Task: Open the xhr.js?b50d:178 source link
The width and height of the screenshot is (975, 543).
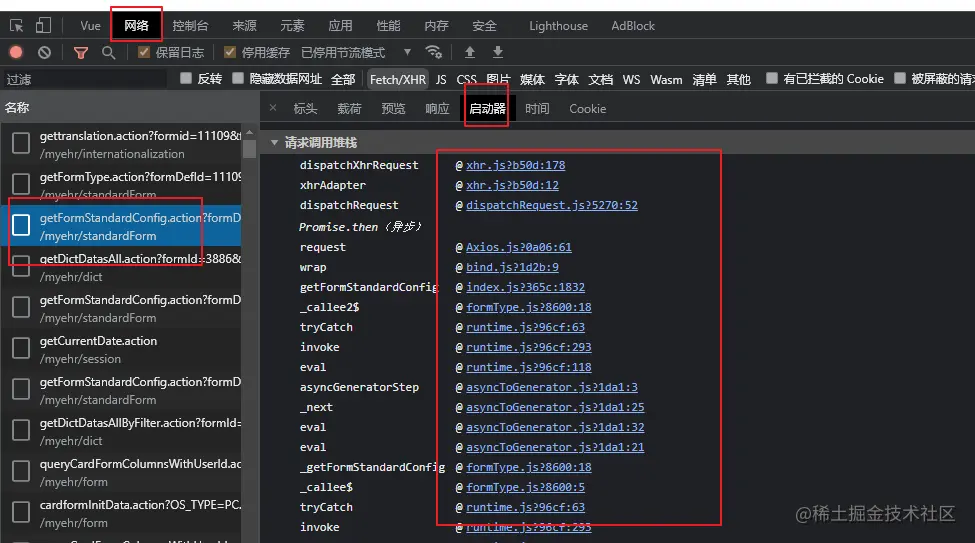Action: click(515, 165)
